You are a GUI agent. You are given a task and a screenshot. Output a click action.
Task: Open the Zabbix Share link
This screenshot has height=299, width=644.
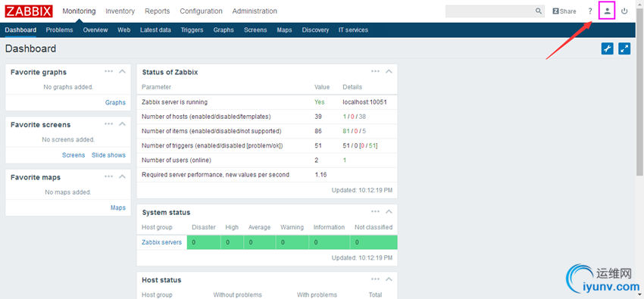pyautogui.click(x=564, y=11)
